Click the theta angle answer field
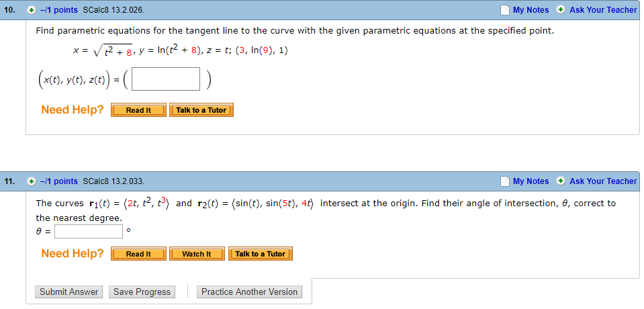644x309 pixels. (89, 231)
